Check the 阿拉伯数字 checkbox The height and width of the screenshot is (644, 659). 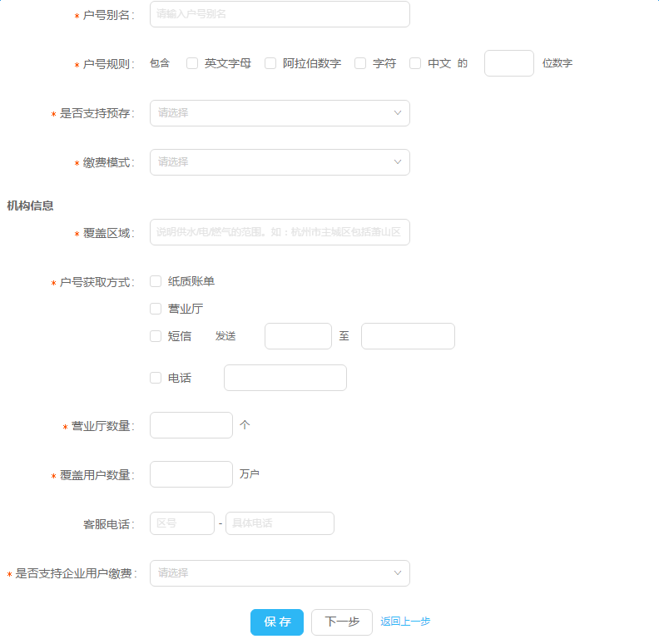coord(270,63)
